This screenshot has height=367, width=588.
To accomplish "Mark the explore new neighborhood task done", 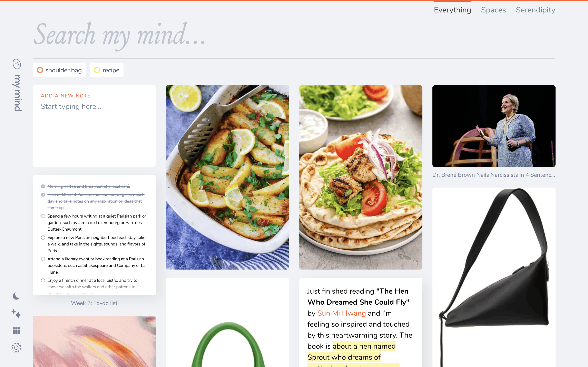I will tap(43, 237).
